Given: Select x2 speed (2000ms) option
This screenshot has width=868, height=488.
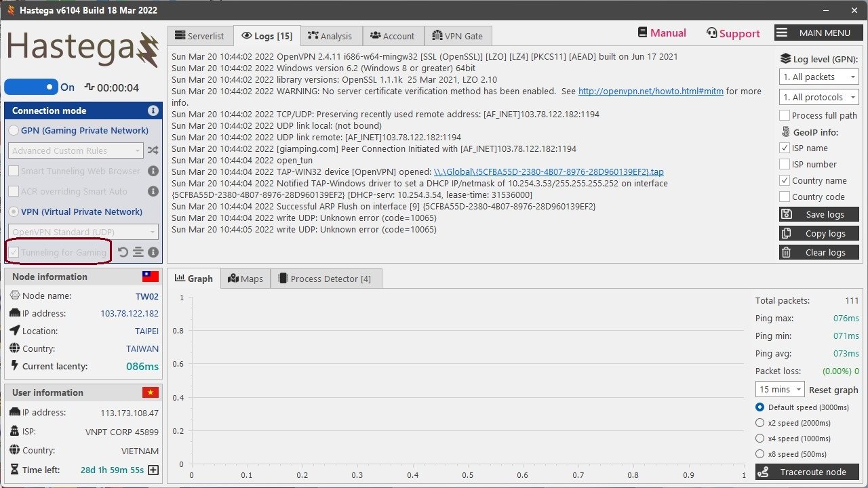Looking at the screenshot, I should coord(759,423).
